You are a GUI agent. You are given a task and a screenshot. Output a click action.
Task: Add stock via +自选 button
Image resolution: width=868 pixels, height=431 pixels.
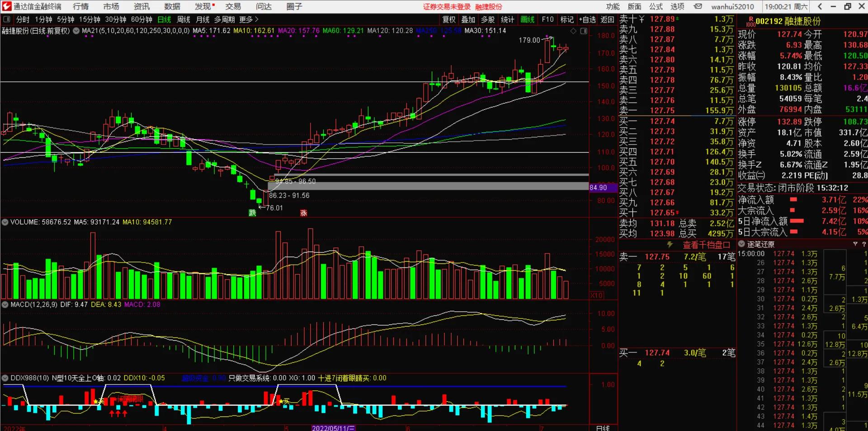588,19
